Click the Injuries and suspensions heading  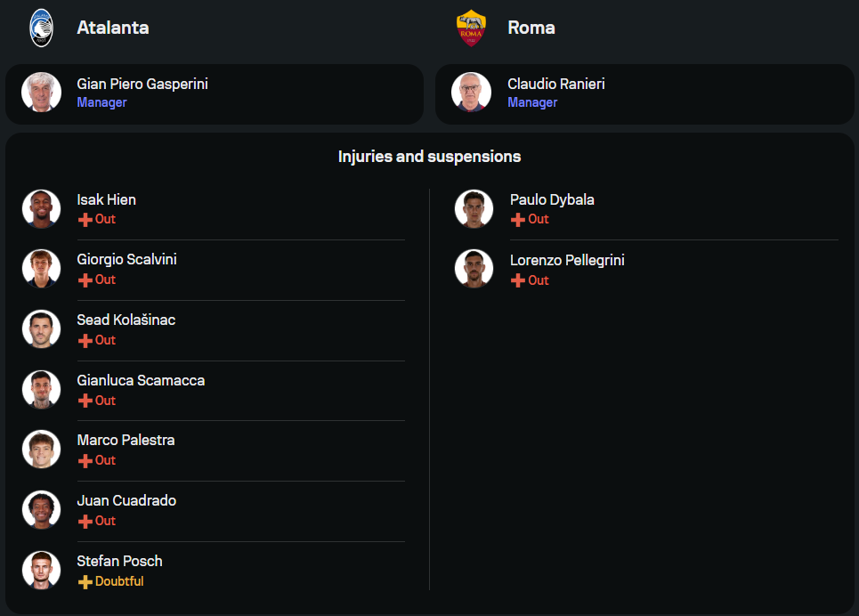pyautogui.click(x=429, y=157)
